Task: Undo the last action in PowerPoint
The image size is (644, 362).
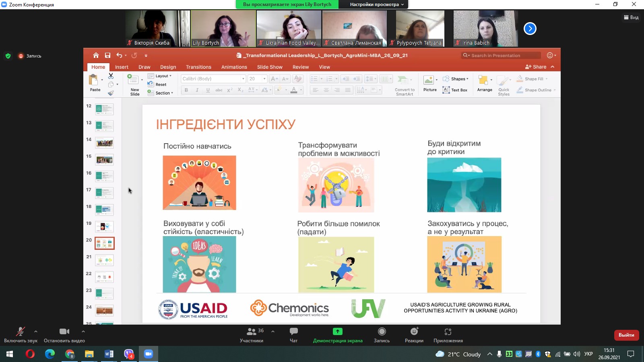Action: click(x=119, y=56)
